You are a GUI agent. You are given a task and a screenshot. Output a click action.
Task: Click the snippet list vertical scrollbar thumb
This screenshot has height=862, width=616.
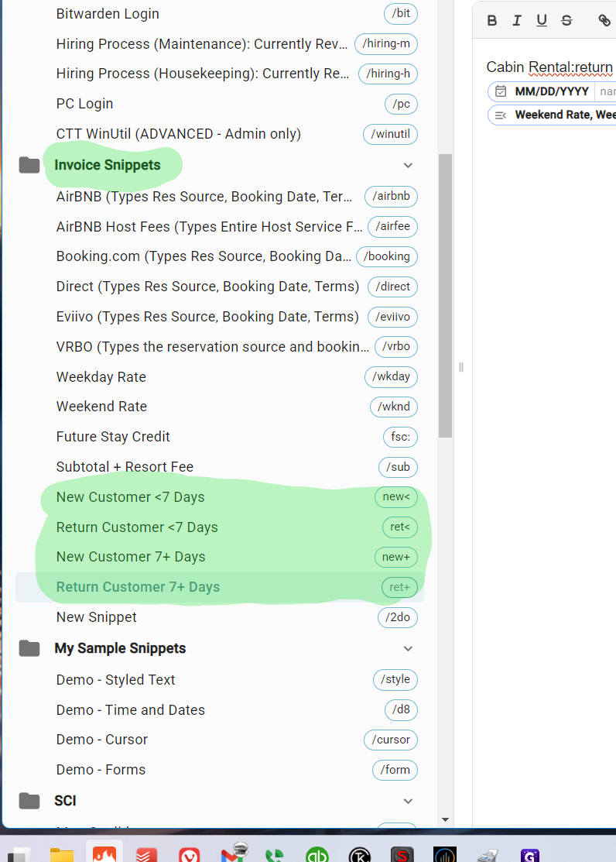pos(445,296)
